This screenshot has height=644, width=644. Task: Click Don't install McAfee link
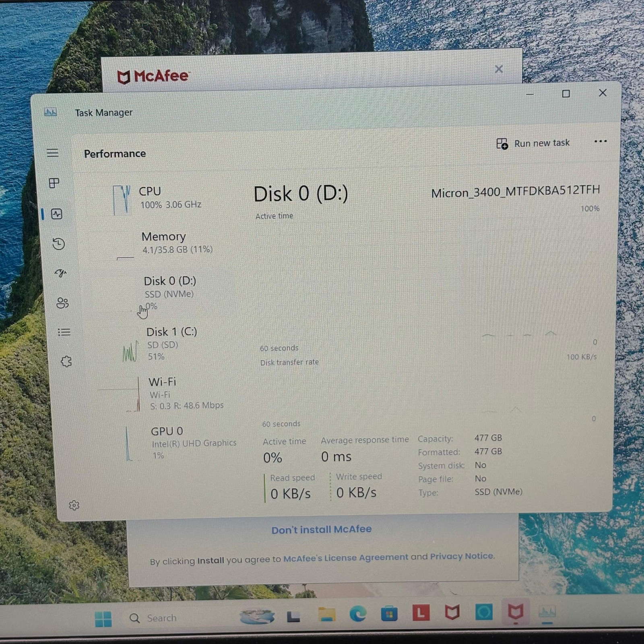coord(321,530)
